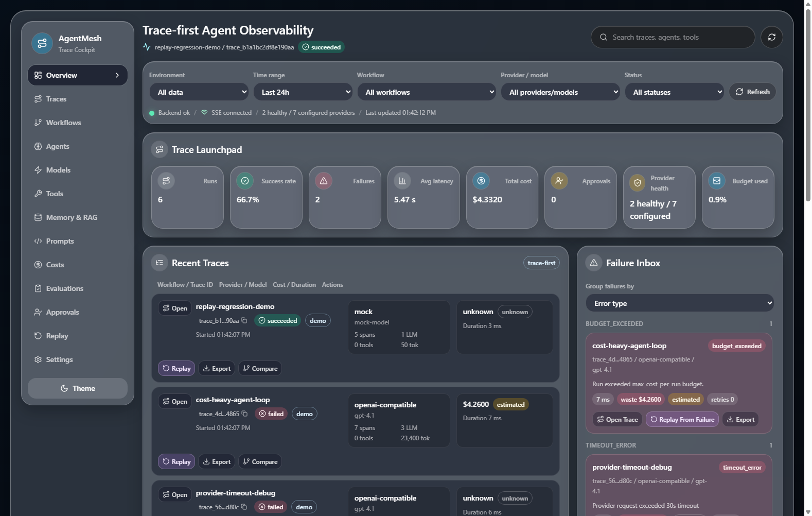Focus the Search traces, agents, tools field
Viewport: 812px width, 516px height.
pos(673,37)
